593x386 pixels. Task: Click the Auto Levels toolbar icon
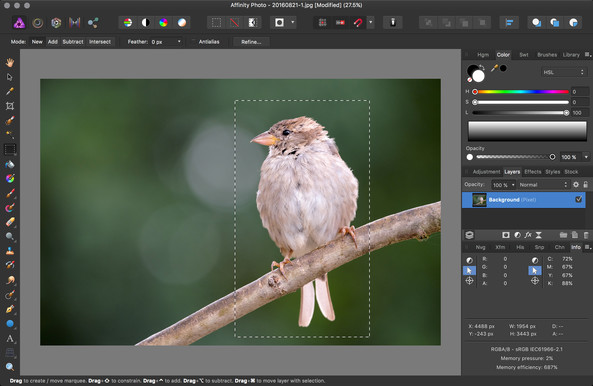[128, 23]
